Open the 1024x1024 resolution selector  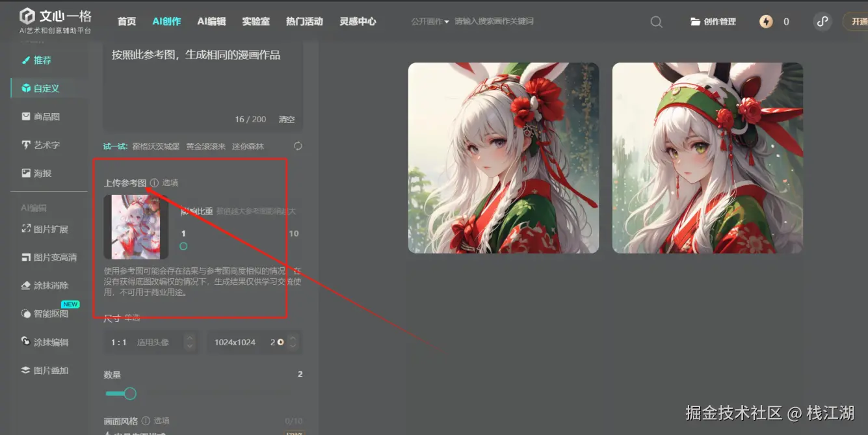255,342
